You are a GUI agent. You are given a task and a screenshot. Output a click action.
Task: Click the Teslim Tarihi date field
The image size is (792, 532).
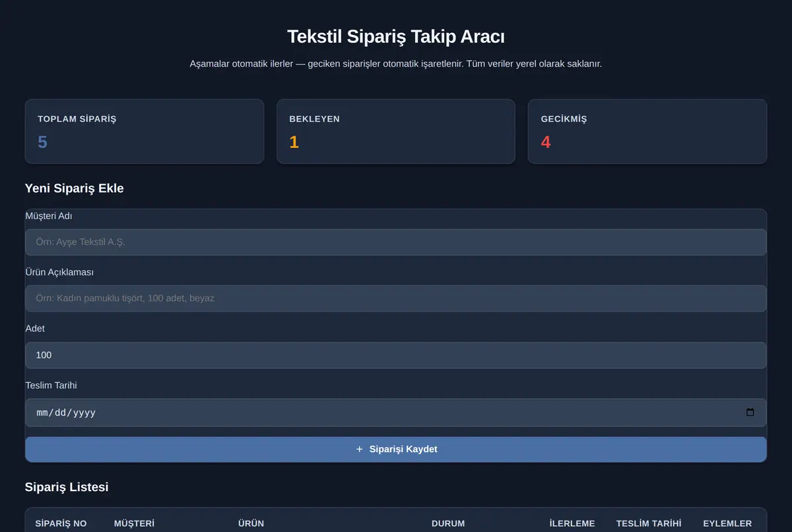point(396,413)
